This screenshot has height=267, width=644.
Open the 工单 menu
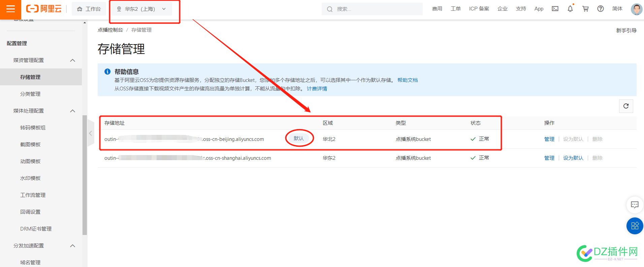pyautogui.click(x=456, y=9)
